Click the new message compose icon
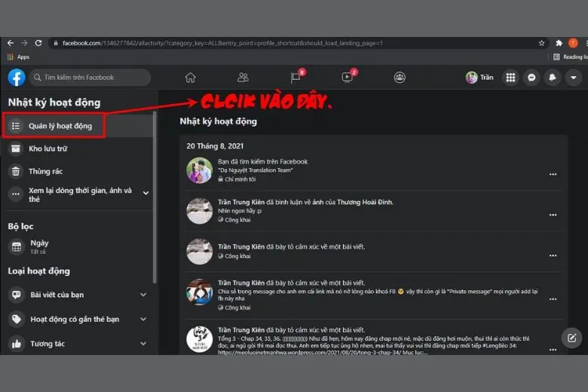 coord(571,338)
